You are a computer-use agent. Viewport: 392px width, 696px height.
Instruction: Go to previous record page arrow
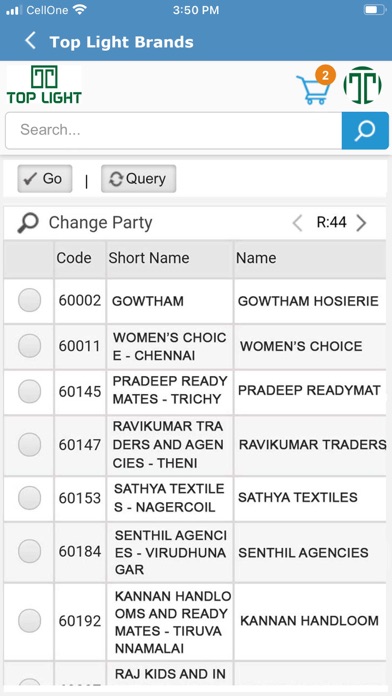[x=297, y=223]
